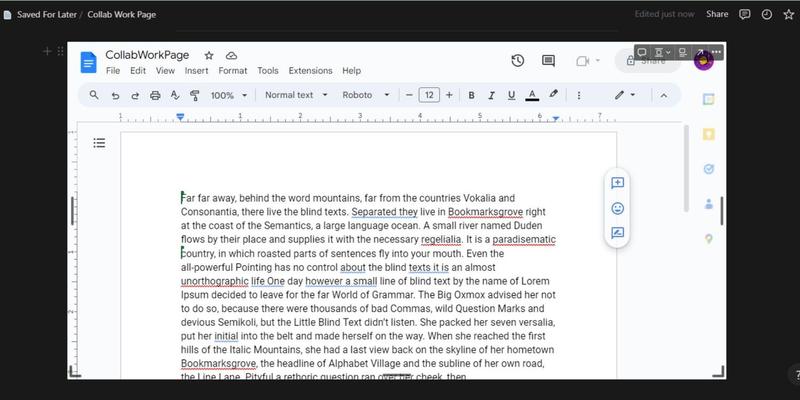Open Notion page comments icon
Viewport: 800px width, 400px height.
click(745, 14)
